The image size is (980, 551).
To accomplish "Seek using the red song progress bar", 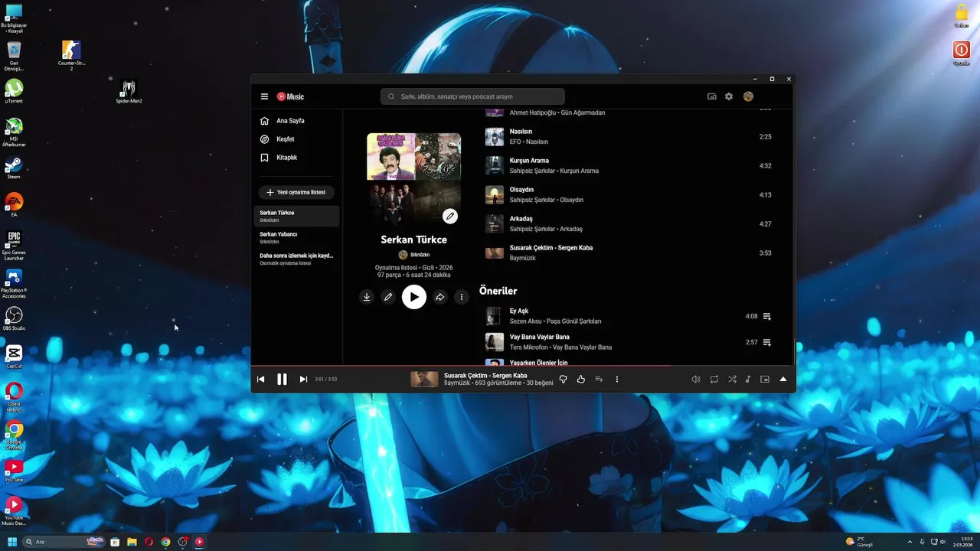I will tap(524, 367).
